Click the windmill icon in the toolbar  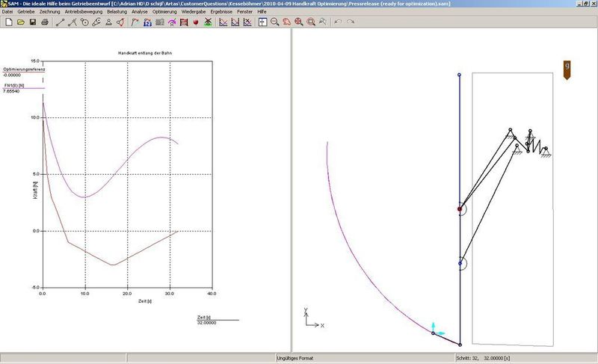click(x=207, y=22)
